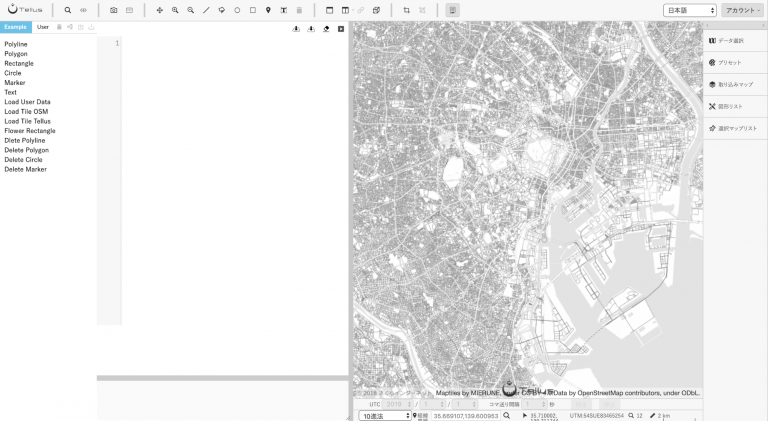Select the pan move tool
This screenshot has height=421, width=768.
pos(159,10)
